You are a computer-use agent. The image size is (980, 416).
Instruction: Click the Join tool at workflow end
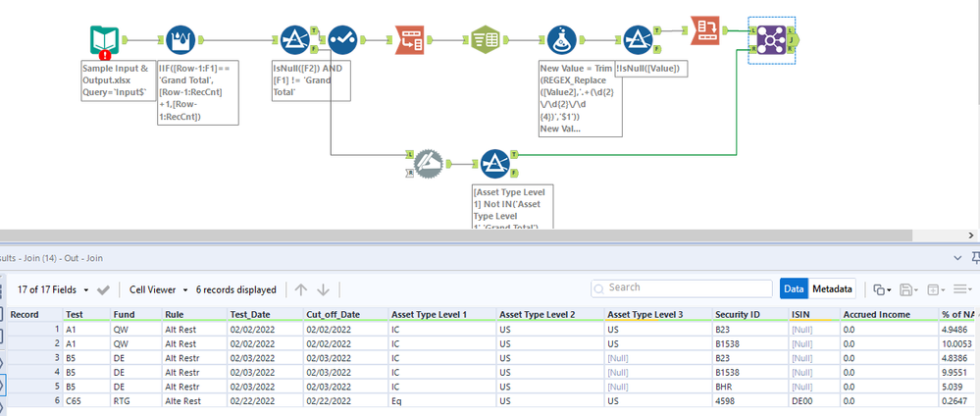(x=771, y=39)
